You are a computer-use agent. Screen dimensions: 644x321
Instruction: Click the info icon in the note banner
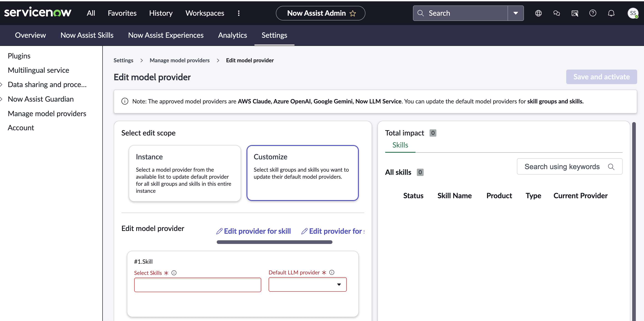[125, 101]
